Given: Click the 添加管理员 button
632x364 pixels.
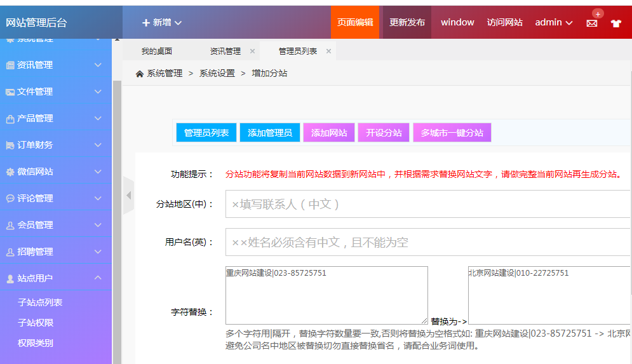Looking at the screenshot, I should pyautogui.click(x=270, y=133).
